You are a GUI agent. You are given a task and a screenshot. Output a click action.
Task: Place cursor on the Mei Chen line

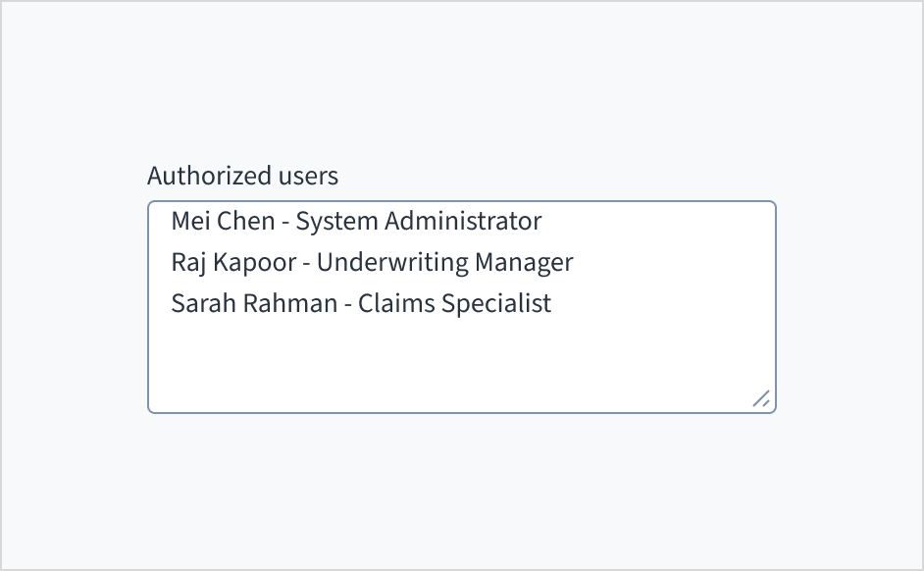click(x=356, y=221)
